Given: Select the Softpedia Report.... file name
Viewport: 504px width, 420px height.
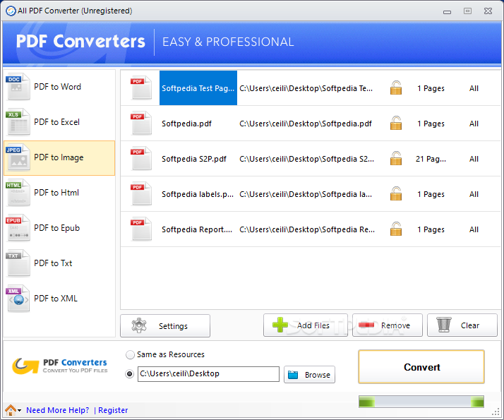Looking at the screenshot, I should tap(197, 229).
